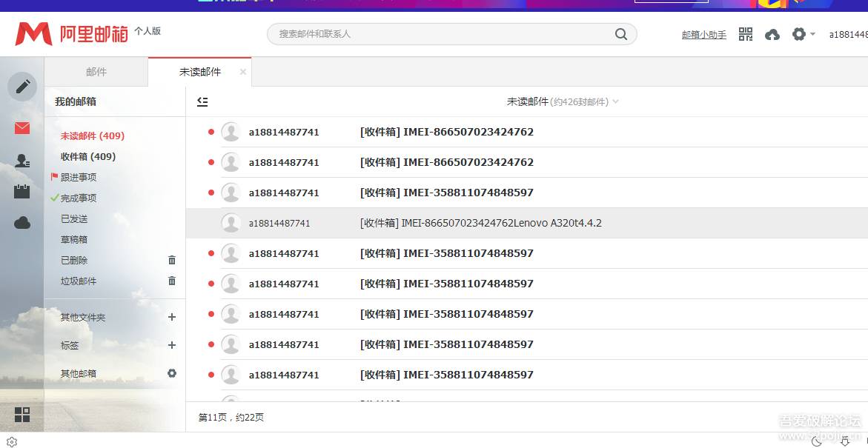Click the apps grid icon at bottom left

click(x=22, y=415)
